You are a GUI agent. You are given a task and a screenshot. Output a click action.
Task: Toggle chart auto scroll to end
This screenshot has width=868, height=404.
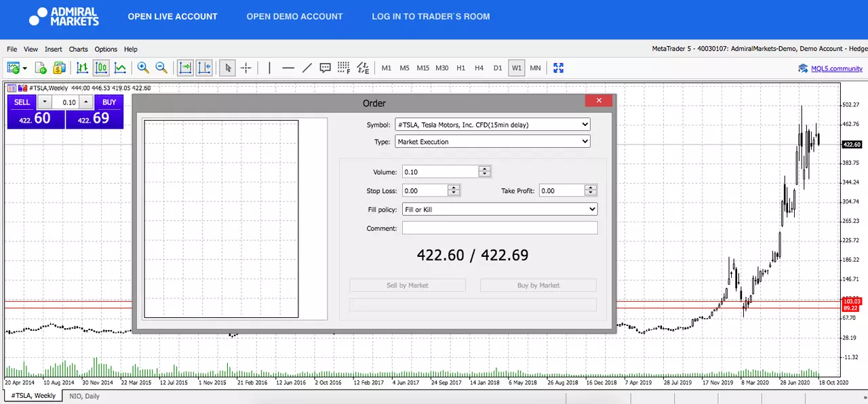coord(185,68)
